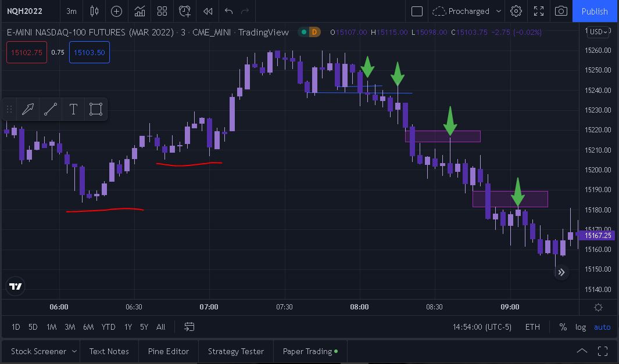
Task: Click the 15200.00 price scale label
Action: [597, 170]
